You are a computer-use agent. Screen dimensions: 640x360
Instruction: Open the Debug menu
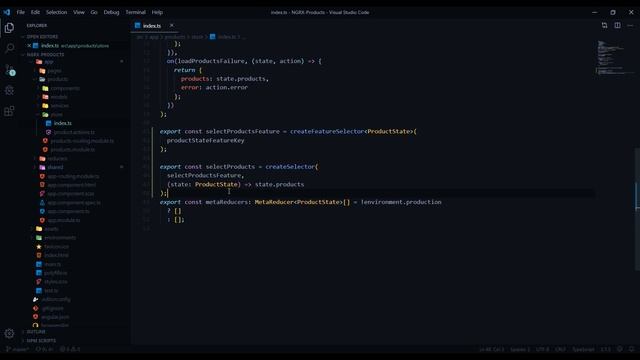click(111, 12)
